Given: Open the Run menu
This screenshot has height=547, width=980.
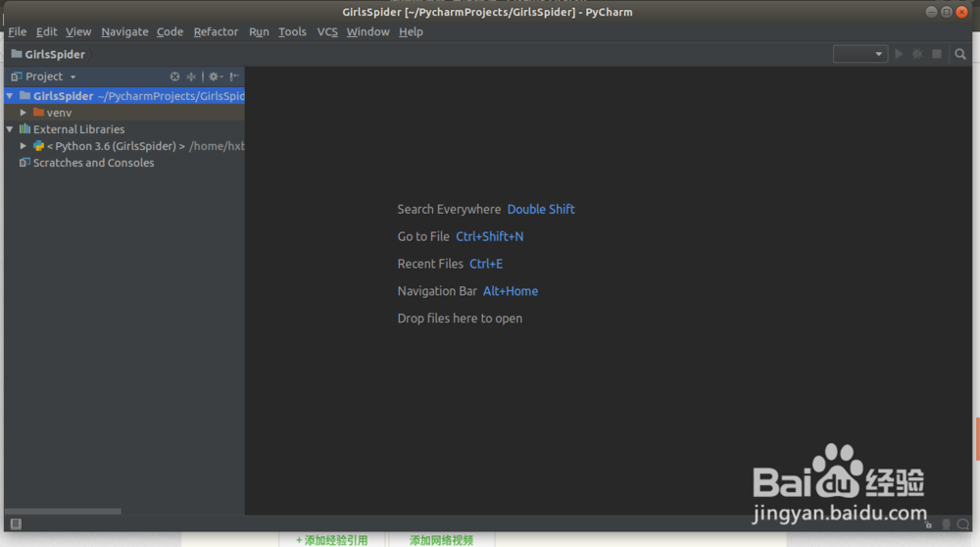Looking at the screenshot, I should [x=259, y=32].
